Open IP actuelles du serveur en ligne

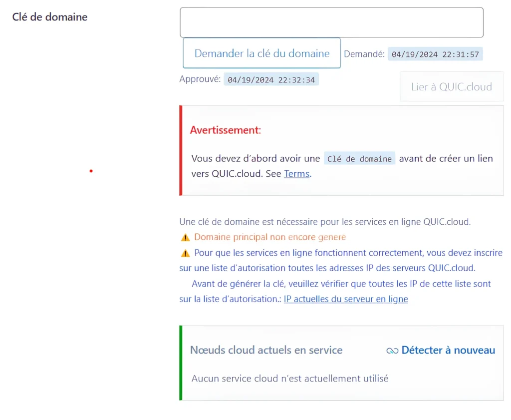pos(346,299)
